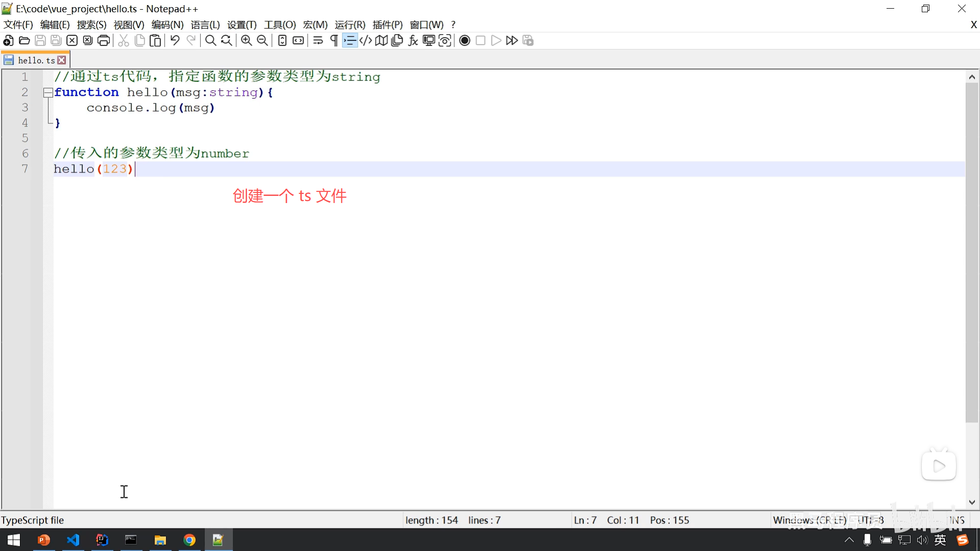Click the Zoom In toolbar icon
The height and width of the screenshot is (551, 980).
pos(247,41)
